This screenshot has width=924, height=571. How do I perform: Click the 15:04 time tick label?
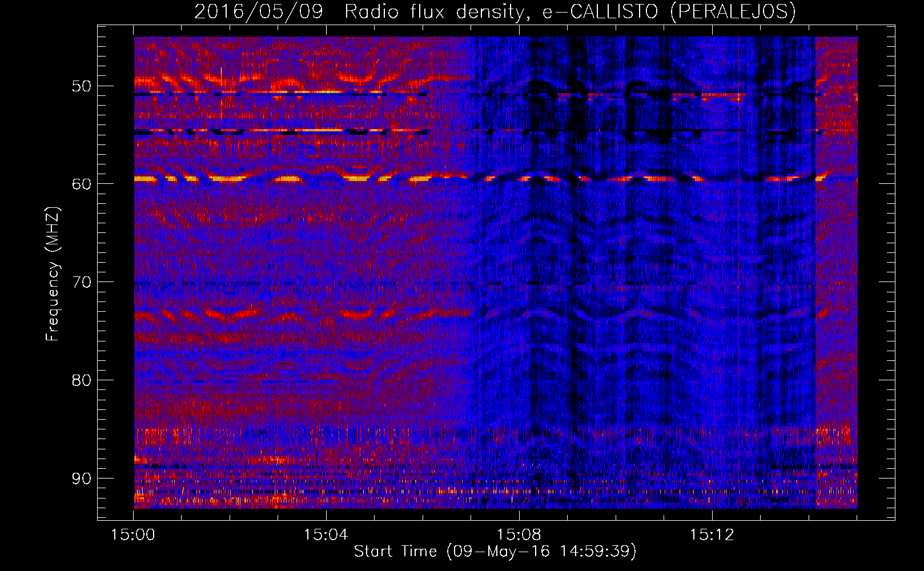[x=326, y=535]
